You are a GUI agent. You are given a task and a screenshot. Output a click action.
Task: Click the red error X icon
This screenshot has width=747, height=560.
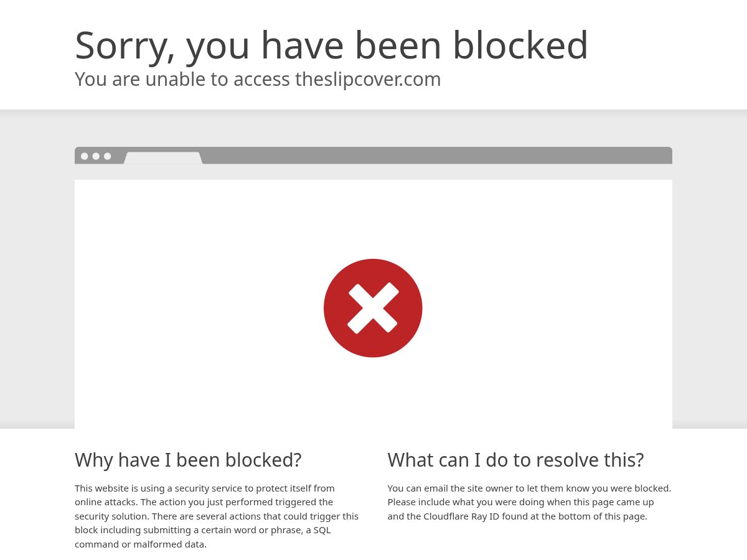coord(373,308)
